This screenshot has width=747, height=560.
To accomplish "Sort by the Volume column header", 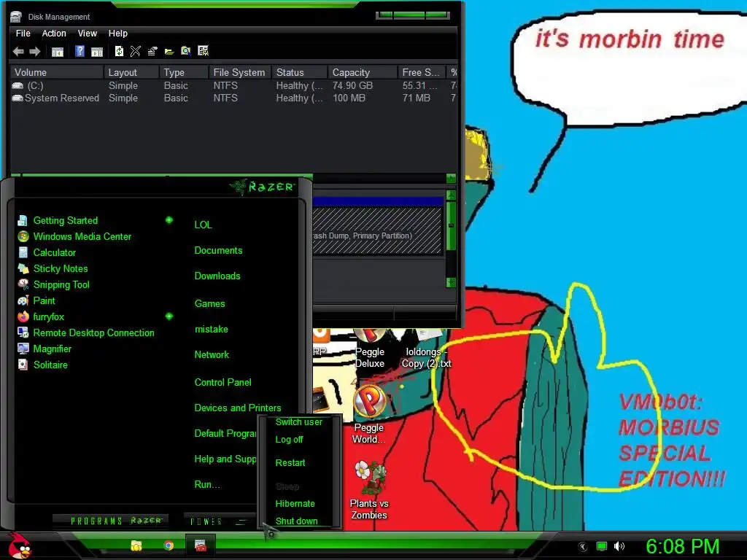I will click(x=57, y=72).
